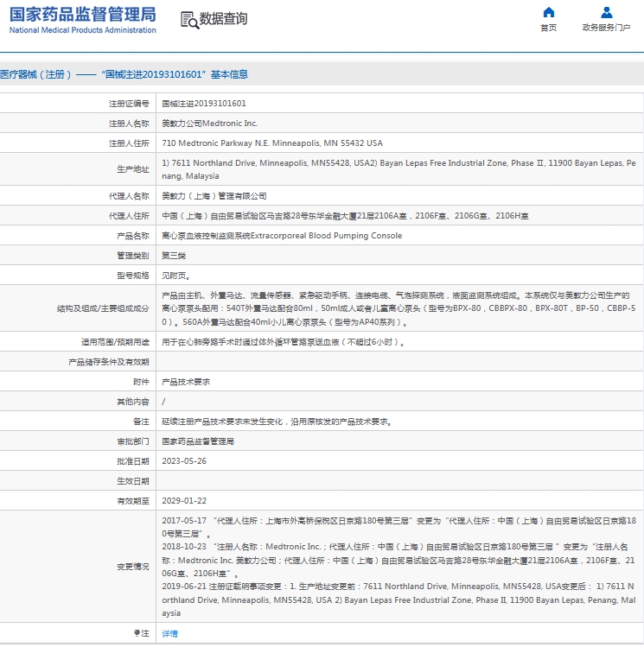Click the 数据查询 magnifier document icon
Screen dimensions: 644x647
click(189, 20)
